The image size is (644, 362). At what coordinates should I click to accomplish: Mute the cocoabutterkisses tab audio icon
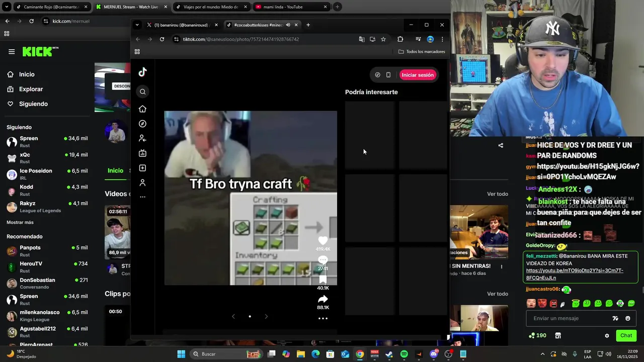coord(288,25)
